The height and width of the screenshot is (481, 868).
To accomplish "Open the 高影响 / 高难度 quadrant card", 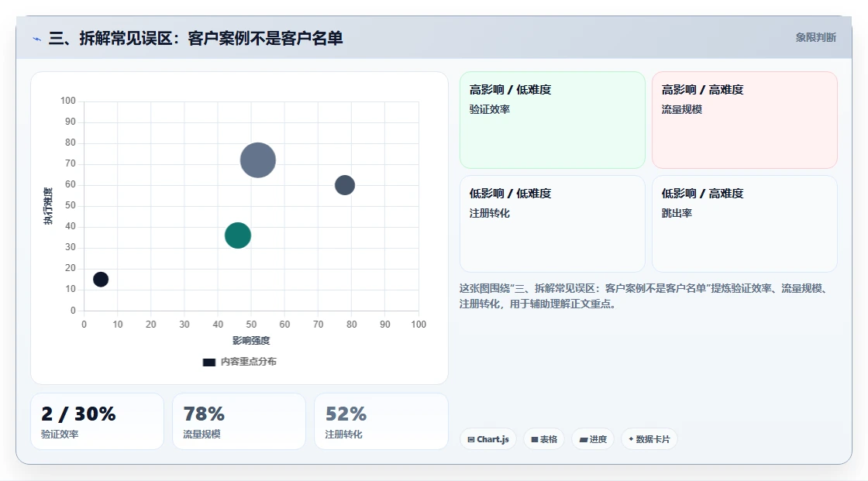I will pos(745,120).
